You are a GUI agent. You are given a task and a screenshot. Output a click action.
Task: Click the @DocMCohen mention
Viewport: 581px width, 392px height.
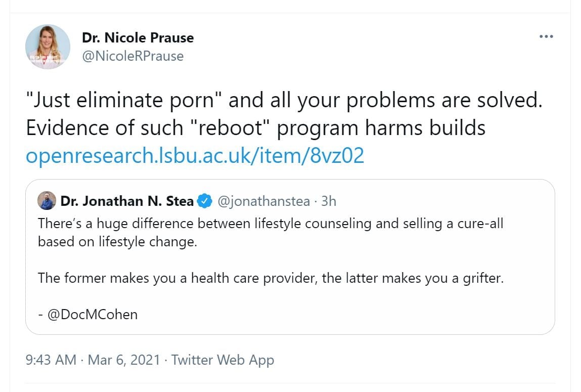[x=93, y=314]
